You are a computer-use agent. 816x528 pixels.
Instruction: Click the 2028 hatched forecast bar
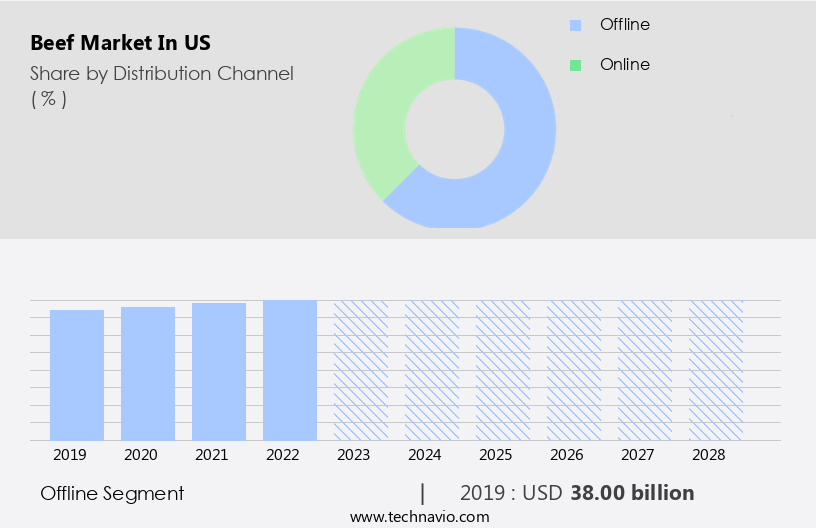(x=716, y=370)
